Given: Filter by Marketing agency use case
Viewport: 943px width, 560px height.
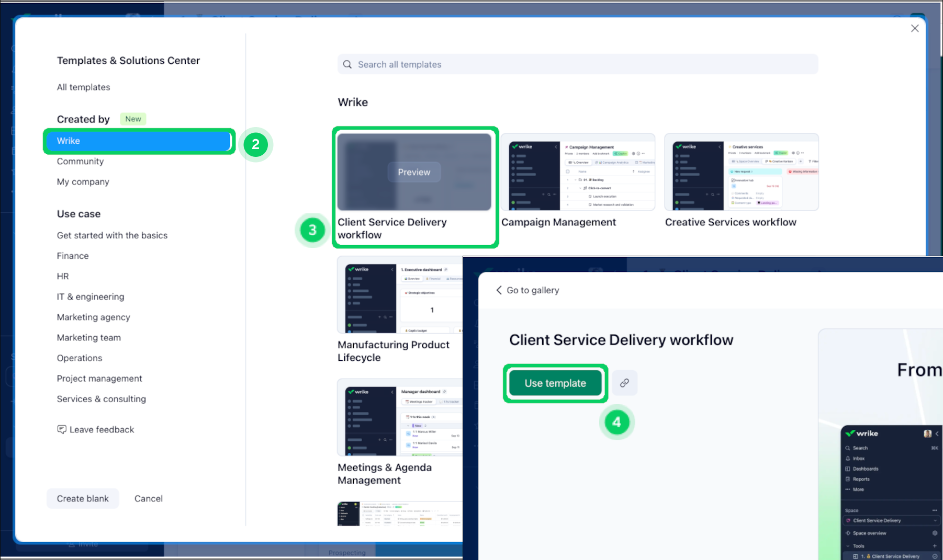Looking at the screenshot, I should click(x=93, y=317).
